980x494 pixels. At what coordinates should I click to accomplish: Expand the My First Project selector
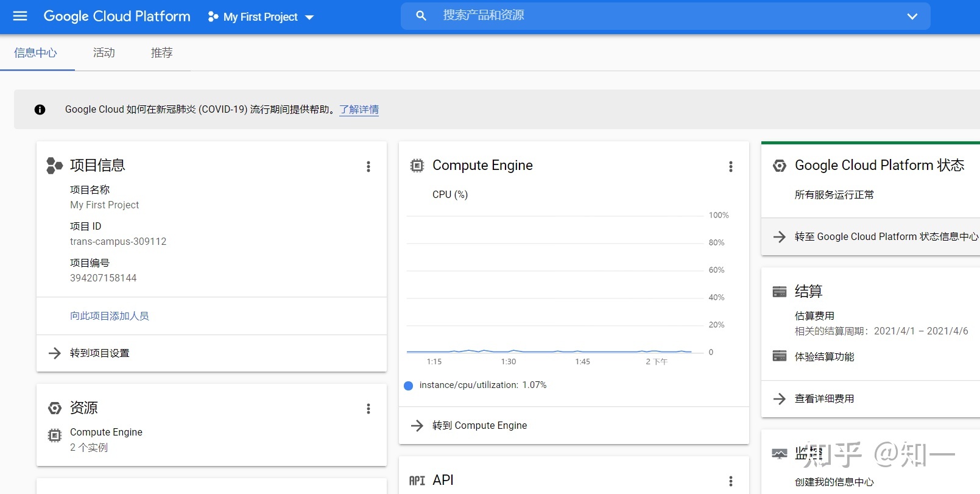pos(261,17)
